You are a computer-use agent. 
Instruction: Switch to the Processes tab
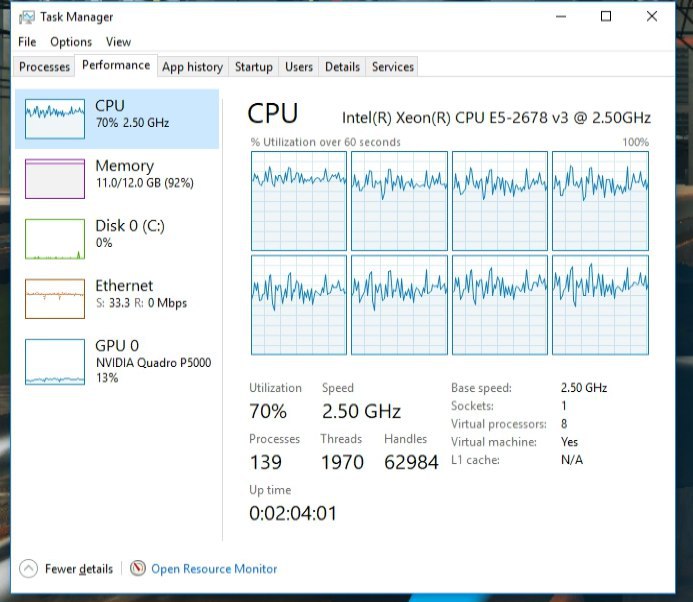tap(44, 67)
